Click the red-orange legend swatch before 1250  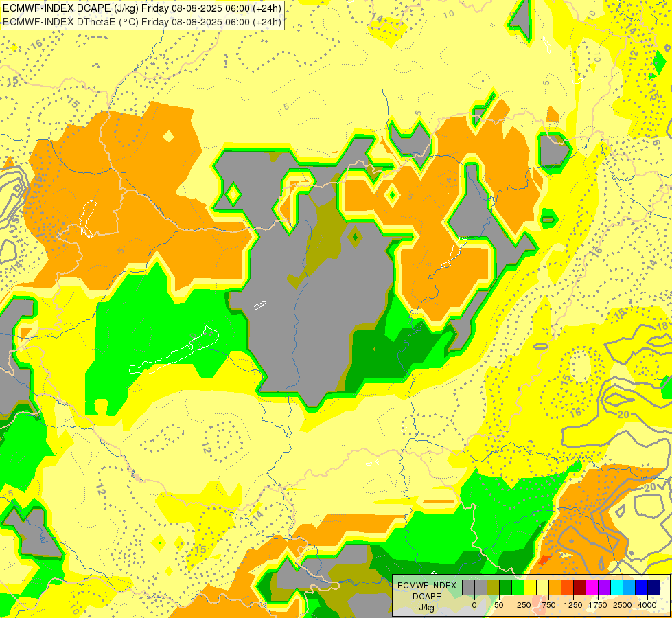point(568,587)
